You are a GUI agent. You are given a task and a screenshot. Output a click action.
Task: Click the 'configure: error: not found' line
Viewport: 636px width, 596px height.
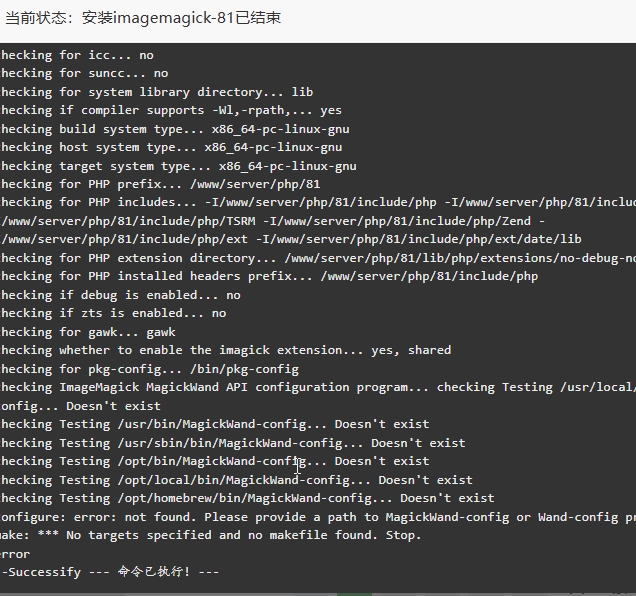[318, 517]
